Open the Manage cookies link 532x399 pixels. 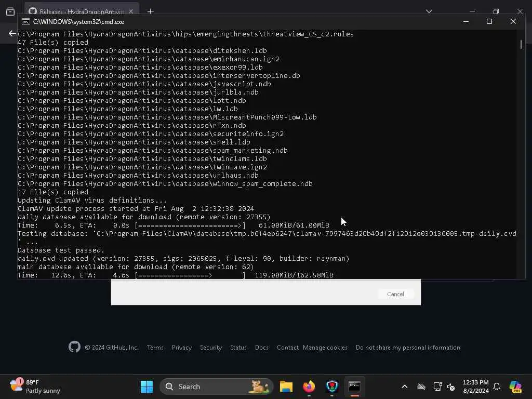(x=325, y=348)
